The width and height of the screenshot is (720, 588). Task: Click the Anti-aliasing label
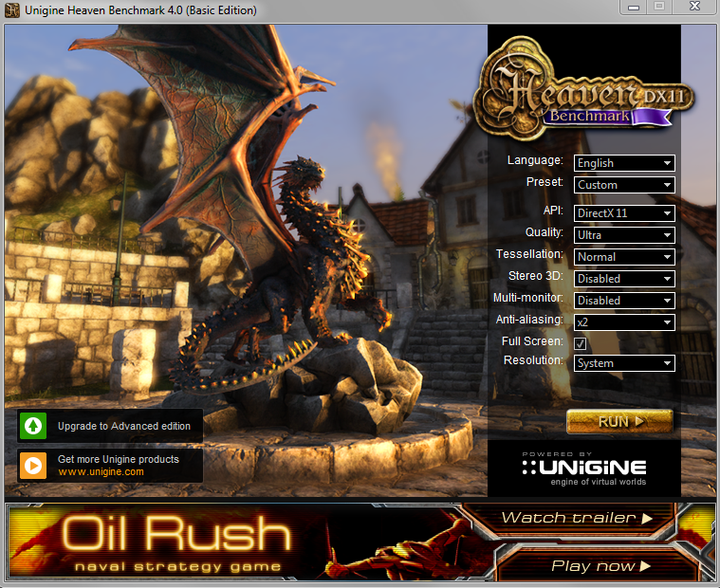(x=529, y=320)
